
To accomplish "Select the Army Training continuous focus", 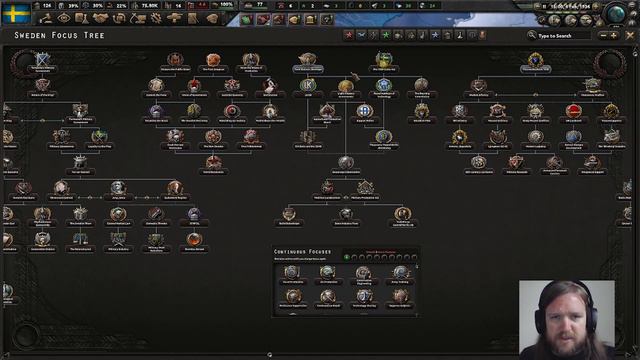I will point(400,275).
